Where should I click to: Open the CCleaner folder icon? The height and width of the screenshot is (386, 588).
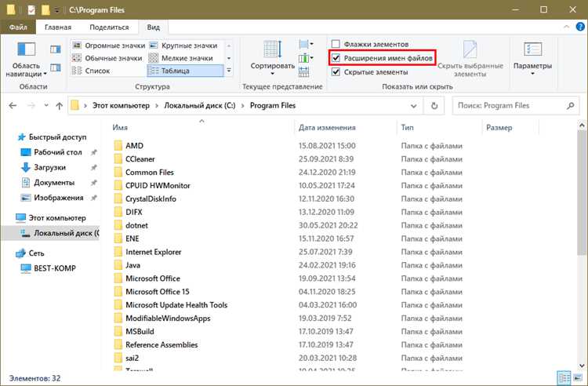coord(118,159)
